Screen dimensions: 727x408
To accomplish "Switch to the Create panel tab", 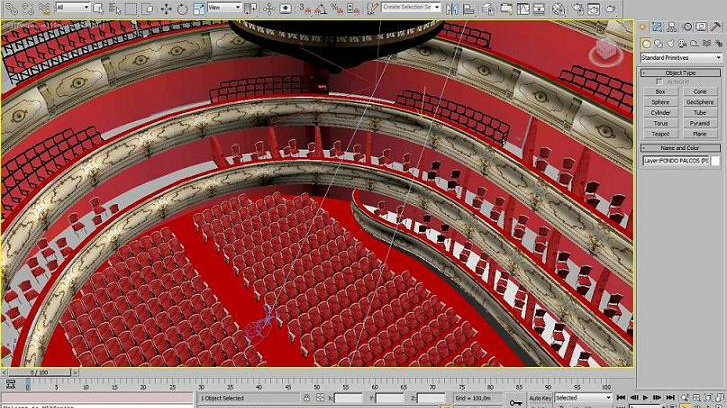I will coord(643,27).
